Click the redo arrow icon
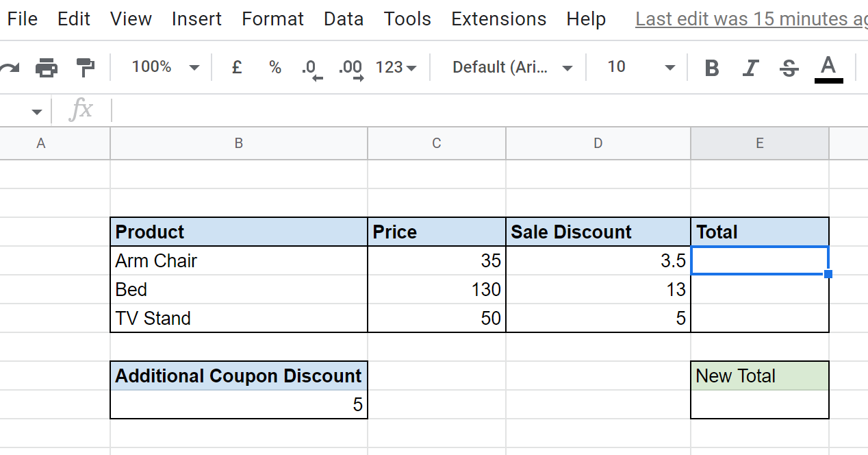Screen dimensions: 868x455 point(9,68)
